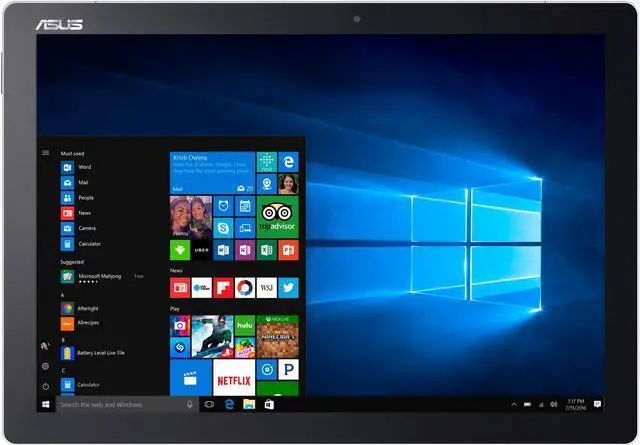The image size is (640, 445).
Task: Open the Candy Crush tile
Action: pos(245,347)
